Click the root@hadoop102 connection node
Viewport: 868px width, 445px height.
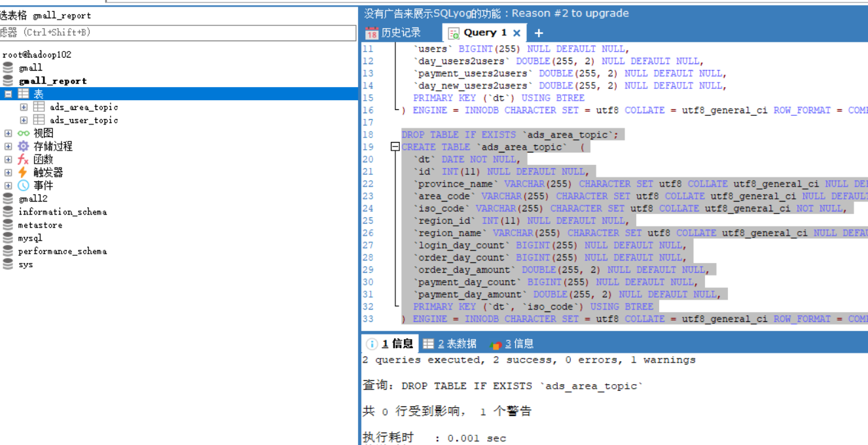click(x=37, y=55)
